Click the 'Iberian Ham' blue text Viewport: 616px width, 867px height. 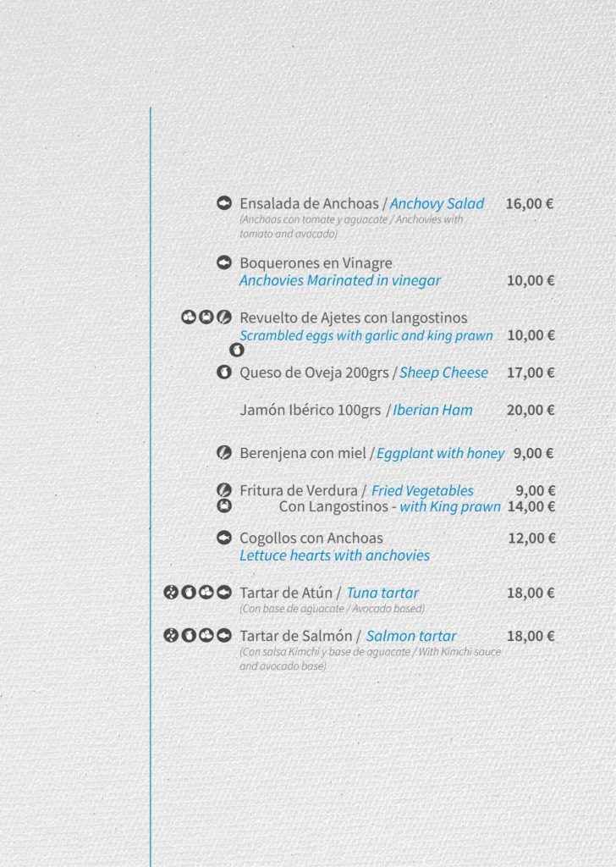point(432,410)
